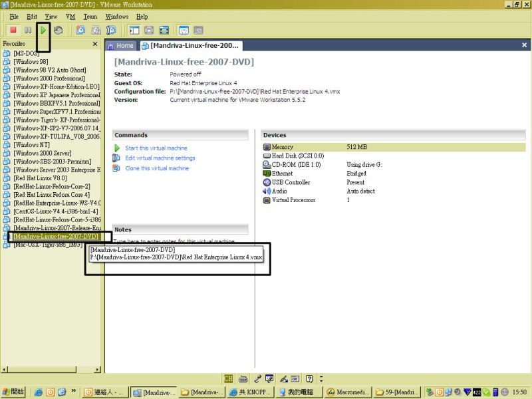
Task: Open the Macromedia taskbar button
Action: tap(348, 392)
